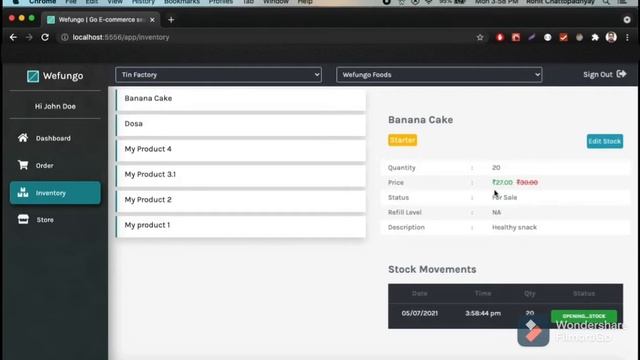Open Inventory in sidebar
Viewport: 640px width, 360px height.
coord(55,193)
